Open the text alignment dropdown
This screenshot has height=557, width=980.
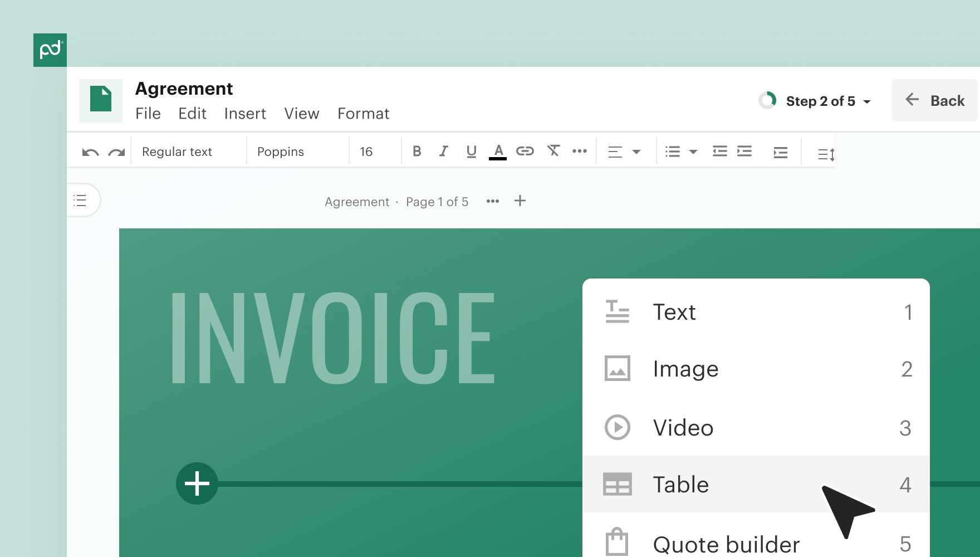(636, 152)
